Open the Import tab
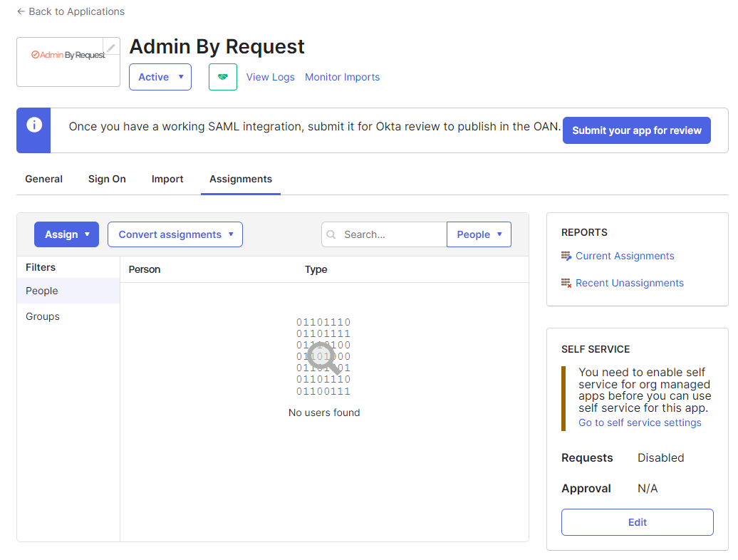Screen dimensions: 738x560 click(167, 179)
